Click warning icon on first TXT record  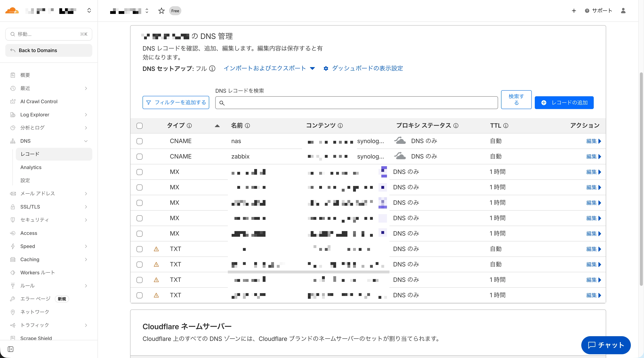156,249
